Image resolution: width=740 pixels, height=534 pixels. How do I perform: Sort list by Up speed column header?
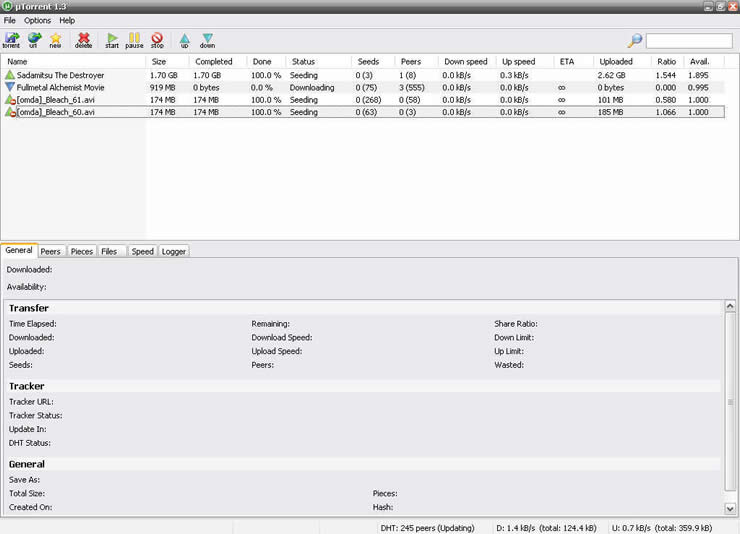coord(524,61)
